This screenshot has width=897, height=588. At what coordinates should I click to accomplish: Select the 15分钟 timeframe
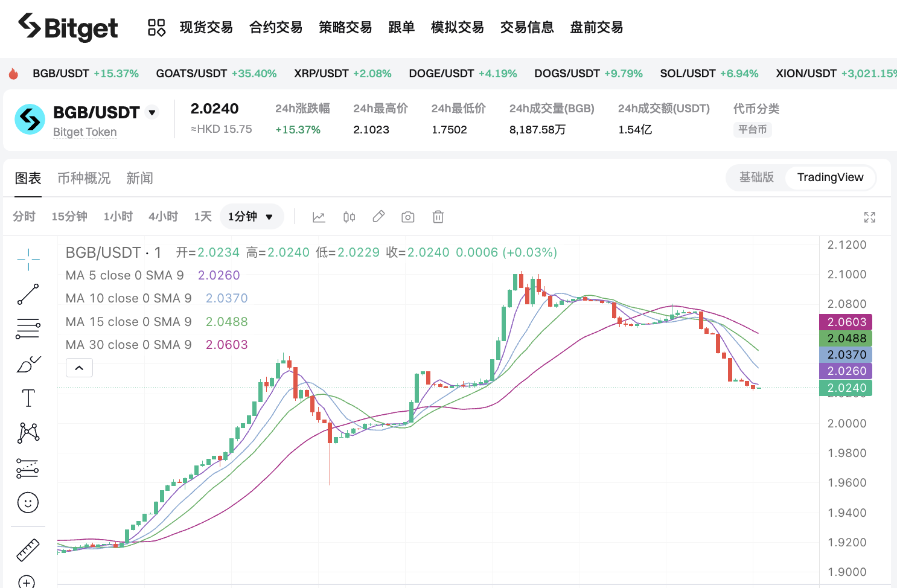point(69,217)
